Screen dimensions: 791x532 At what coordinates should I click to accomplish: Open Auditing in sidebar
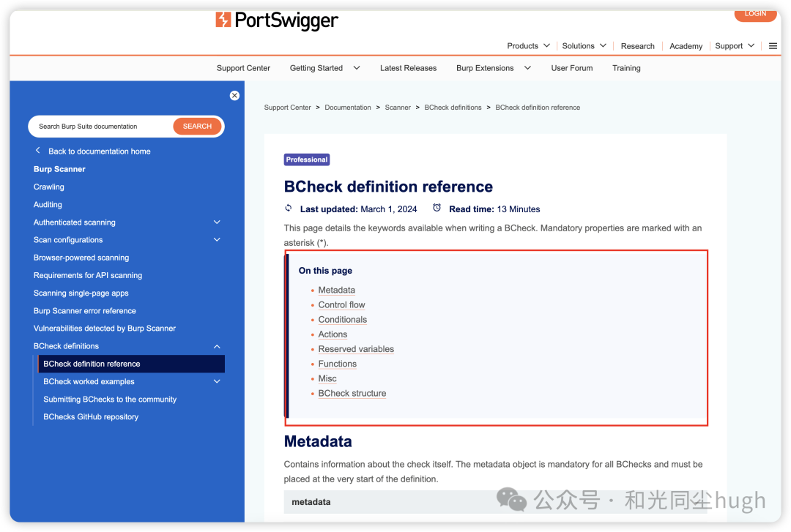[x=48, y=204]
